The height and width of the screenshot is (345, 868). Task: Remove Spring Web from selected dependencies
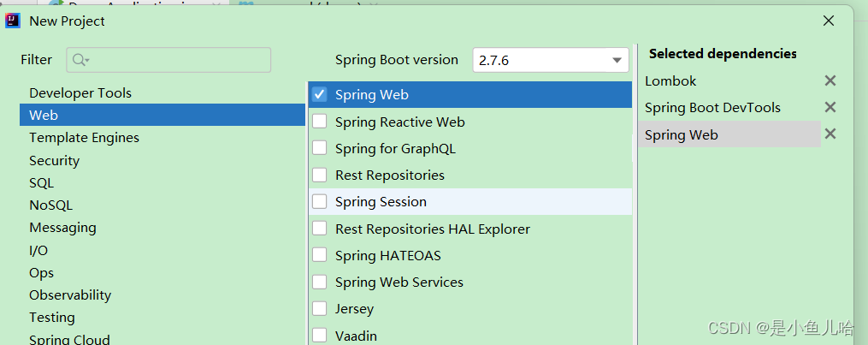coord(830,134)
